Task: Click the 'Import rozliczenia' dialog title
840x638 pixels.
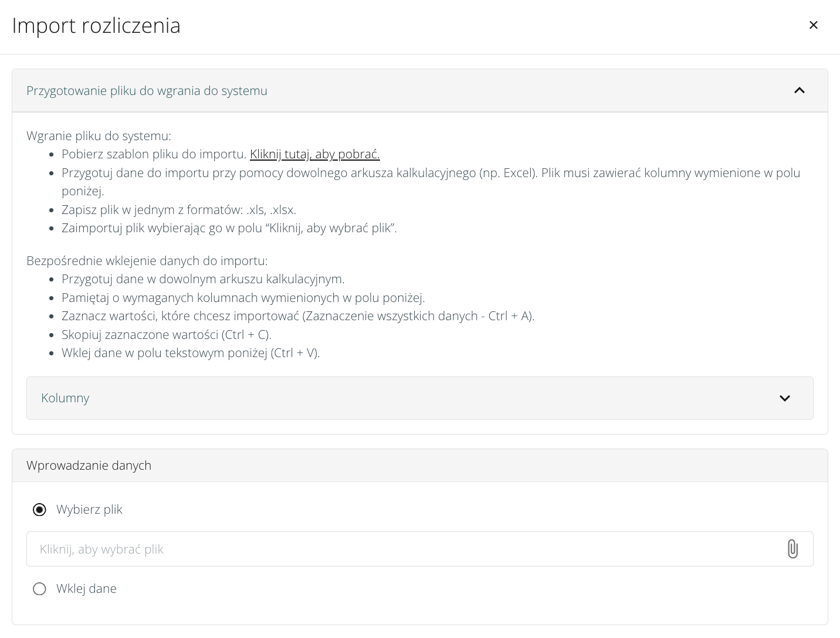Action: pos(96,26)
